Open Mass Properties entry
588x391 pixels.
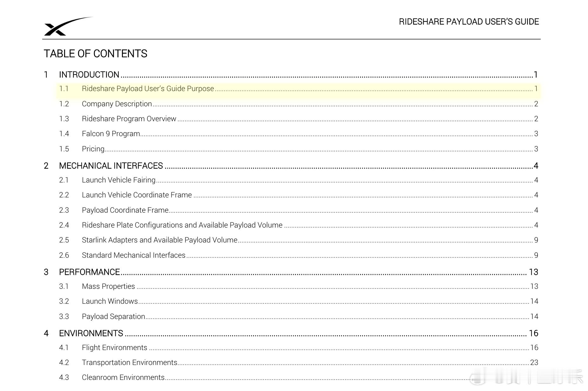click(298, 286)
